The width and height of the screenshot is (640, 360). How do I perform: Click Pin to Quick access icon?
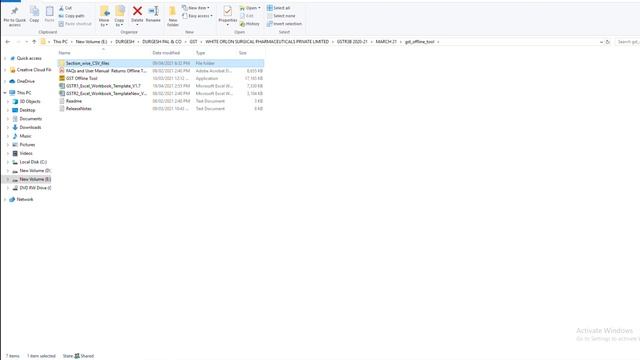coord(15,11)
